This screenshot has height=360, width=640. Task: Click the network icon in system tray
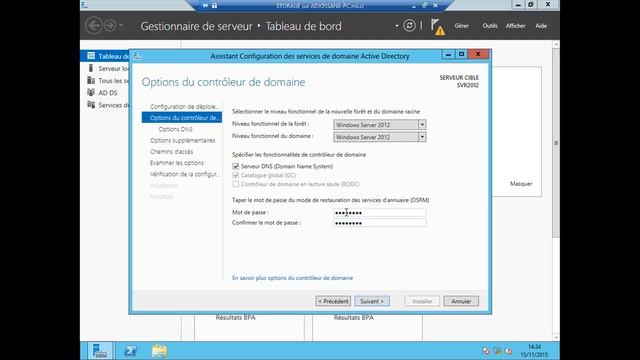pyautogui.click(x=497, y=351)
